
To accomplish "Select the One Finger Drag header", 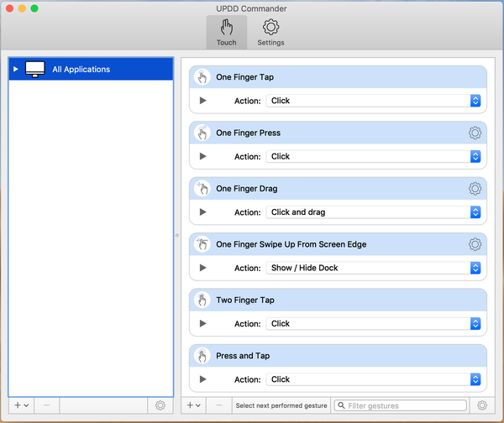I will (x=338, y=189).
